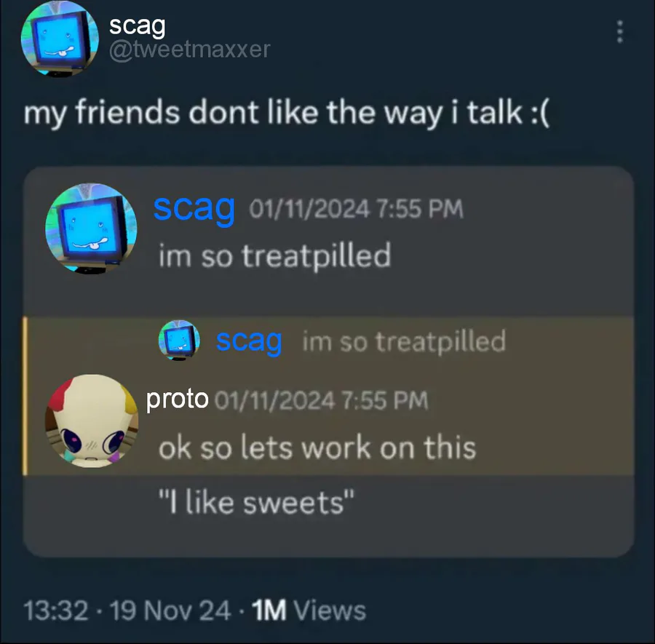
Task: Select scag's blue username on first message
Action: (194, 208)
